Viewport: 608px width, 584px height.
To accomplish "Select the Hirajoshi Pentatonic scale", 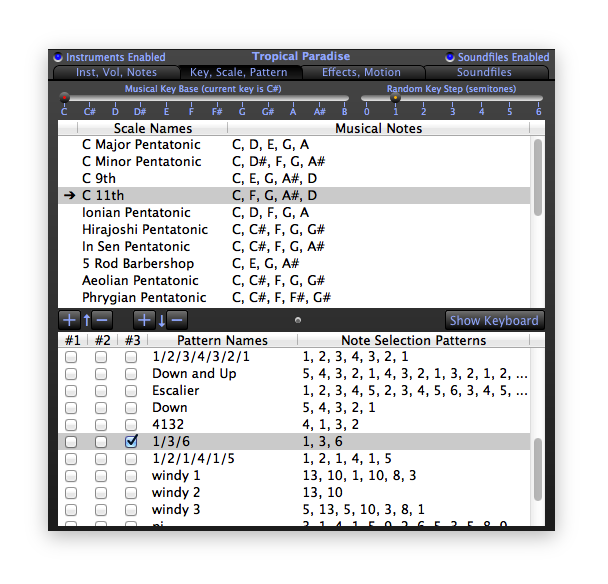I will [294, 230].
